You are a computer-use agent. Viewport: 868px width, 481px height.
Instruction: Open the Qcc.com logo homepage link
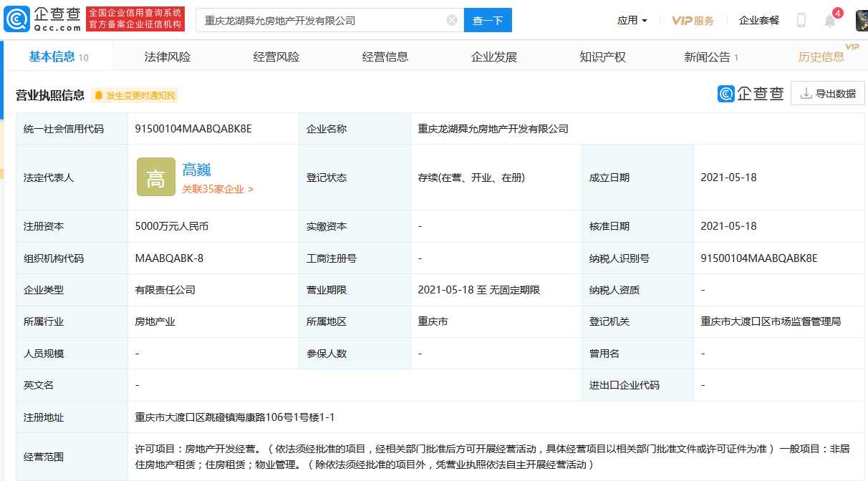(x=42, y=19)
